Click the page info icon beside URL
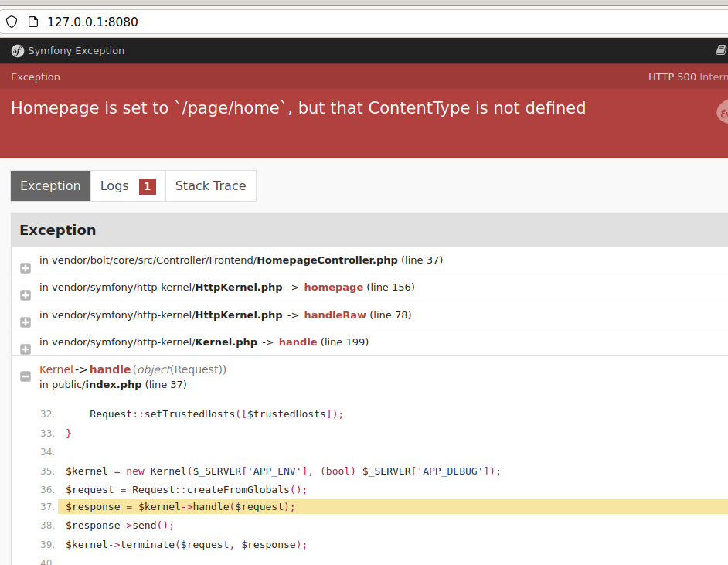The height and width of the screenshot is (565, 728). click(x=33, y=22)
